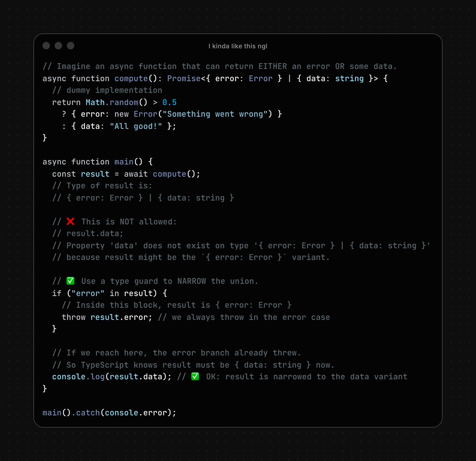
Task: Click the comment '// { error: Error } | { data: string }'
Action: 143,198
